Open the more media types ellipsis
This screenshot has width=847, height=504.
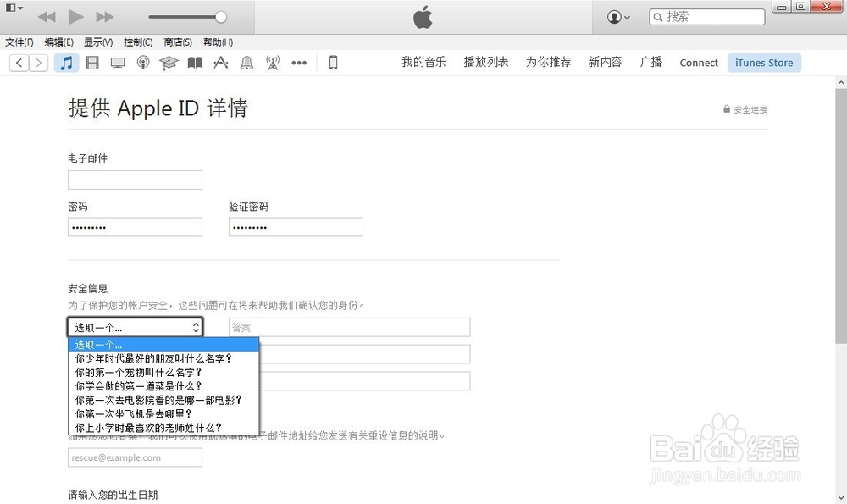[299, 63]
